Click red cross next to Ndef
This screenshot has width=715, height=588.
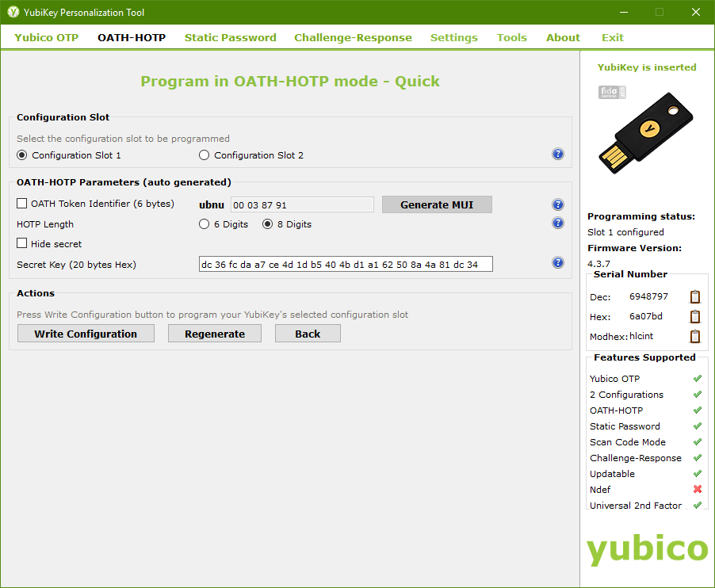698,489
